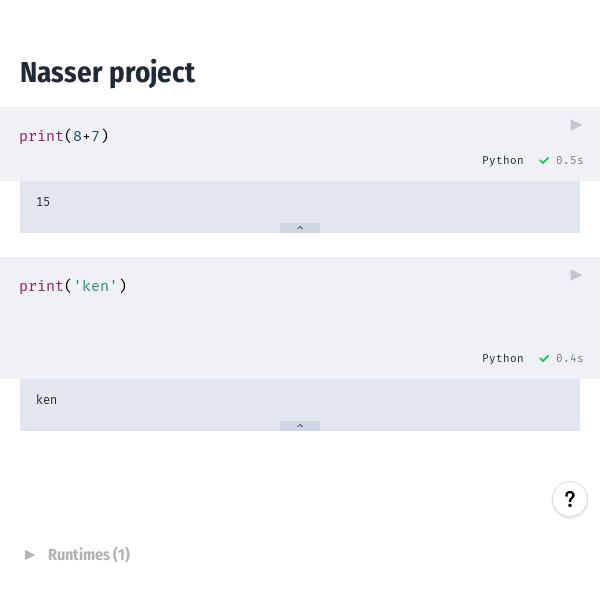Image resolution: width=600 pixels, height=600 pixels.
Task: Click the output text 15
Action: (43, 202)
